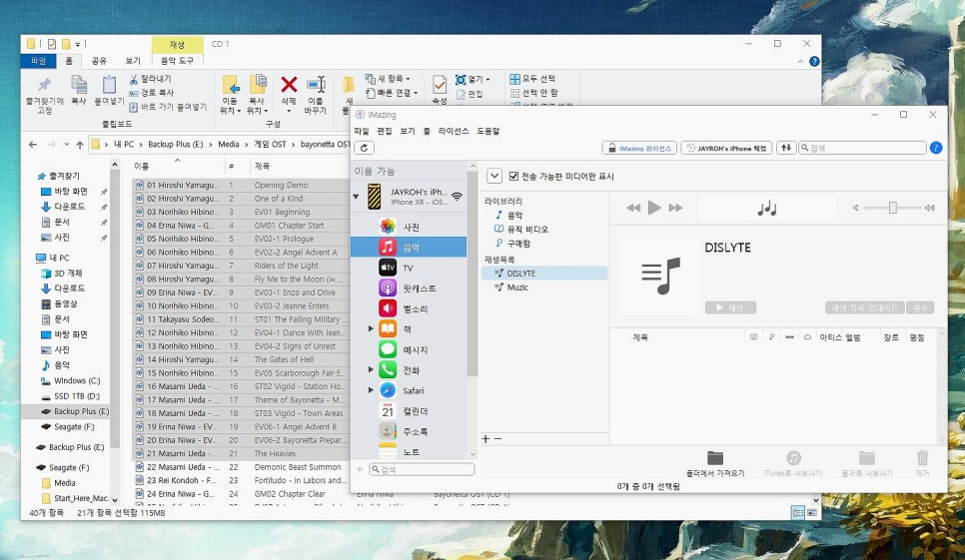Open the Help (도움말) menu in iMazing
The width and height of the screenshot is (965, 560).
click(488, 131)
